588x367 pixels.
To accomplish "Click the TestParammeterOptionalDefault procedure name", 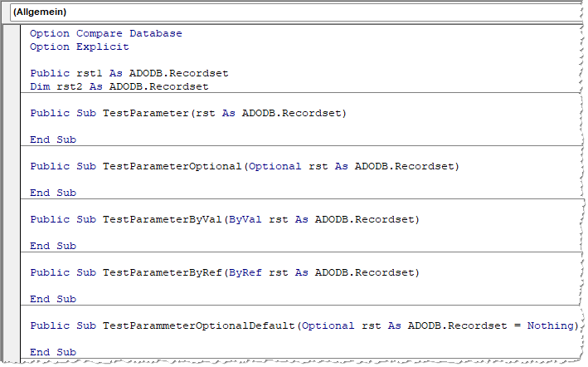I will pos(197,325).
